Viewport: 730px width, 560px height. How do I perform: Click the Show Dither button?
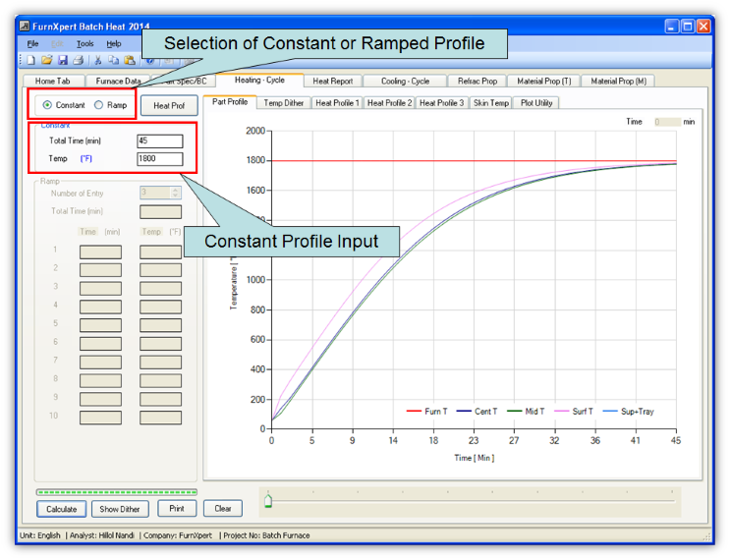pos(120,509)
